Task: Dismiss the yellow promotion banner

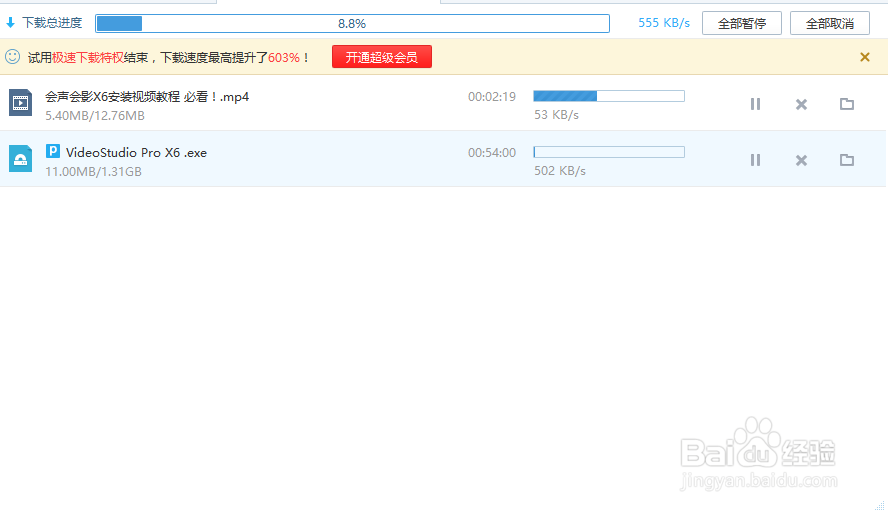Action: 864,57
